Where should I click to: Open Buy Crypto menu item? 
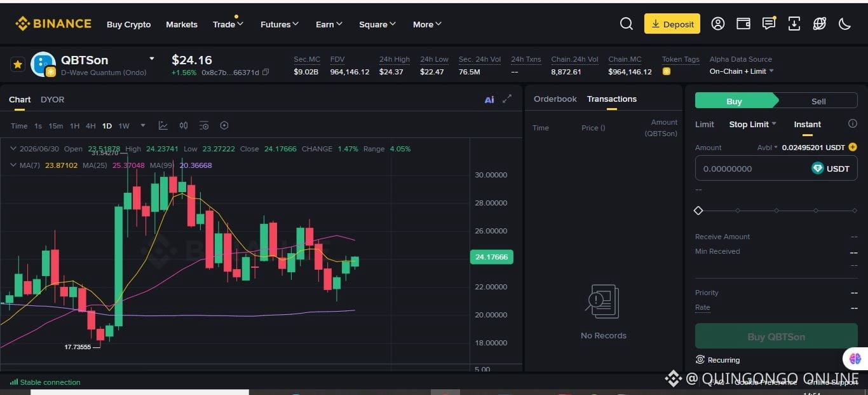point(129,24)
